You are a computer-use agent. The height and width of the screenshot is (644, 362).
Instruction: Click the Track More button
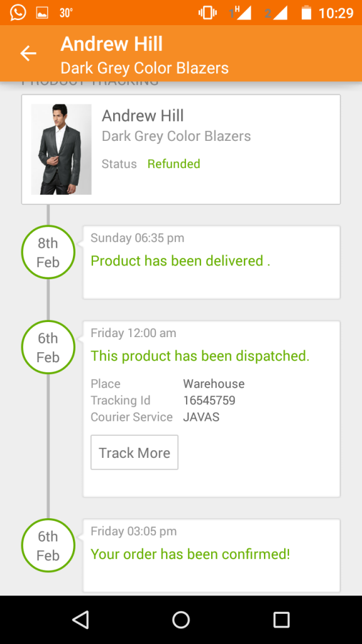pos(134,452)
